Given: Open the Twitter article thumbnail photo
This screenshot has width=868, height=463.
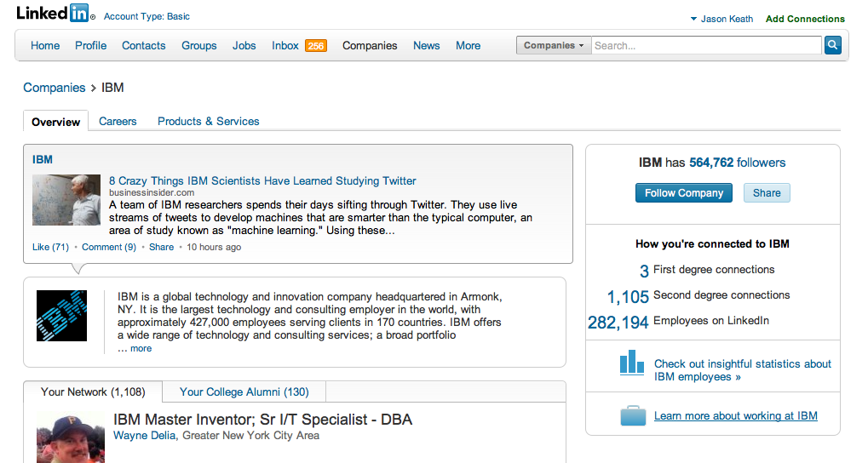Looking at the screenshot, I should coord(66,200).
